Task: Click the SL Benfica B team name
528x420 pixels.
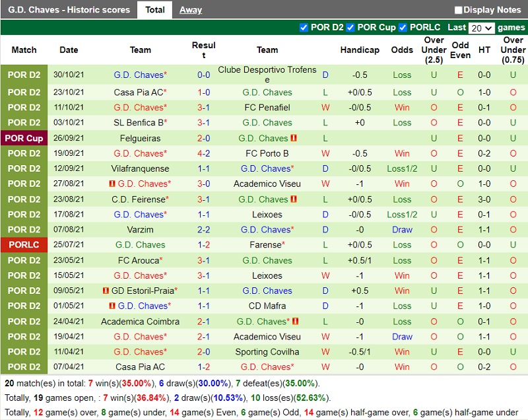Action: pyautogui.click(x=140, y=123)
